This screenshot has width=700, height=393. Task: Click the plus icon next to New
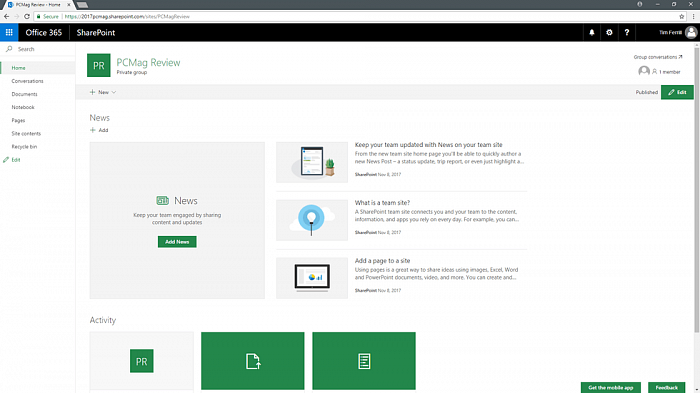pyautogui.click(x=92, y=92)
